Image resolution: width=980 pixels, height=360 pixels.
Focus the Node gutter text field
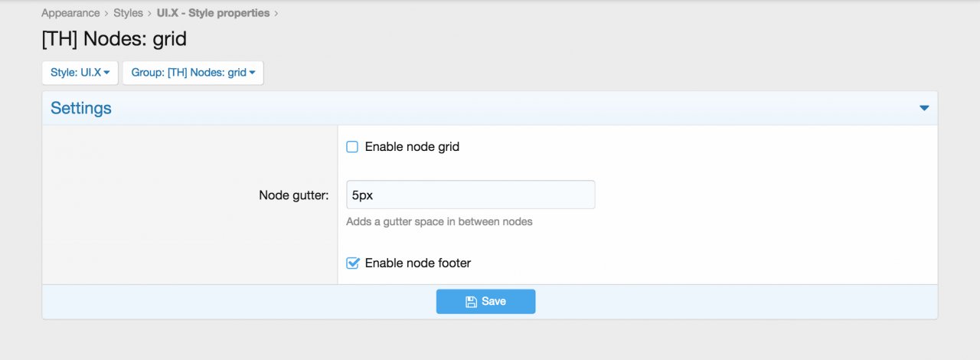click(x=470, y=195)
